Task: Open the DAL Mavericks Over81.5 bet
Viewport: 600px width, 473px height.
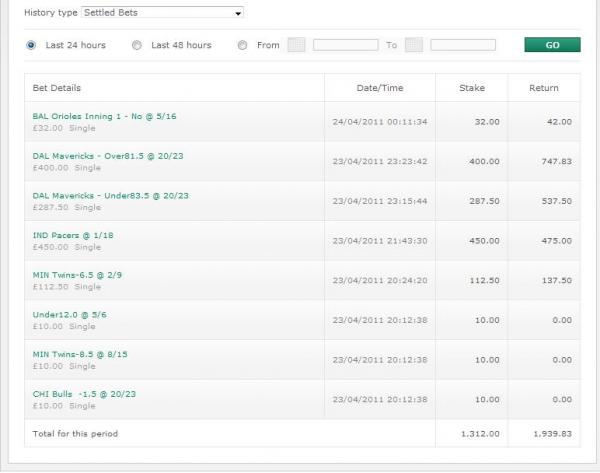Action: (108, 155)
